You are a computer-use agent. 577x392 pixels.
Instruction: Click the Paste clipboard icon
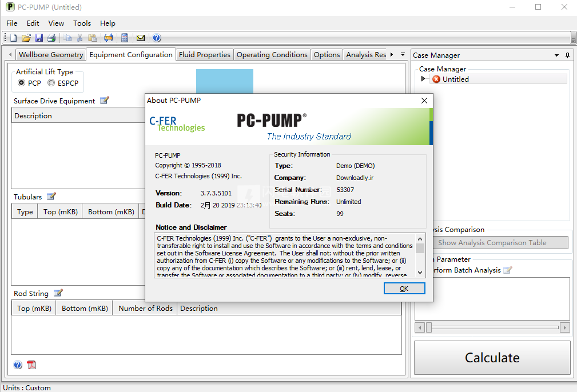[x=93, y=38]
